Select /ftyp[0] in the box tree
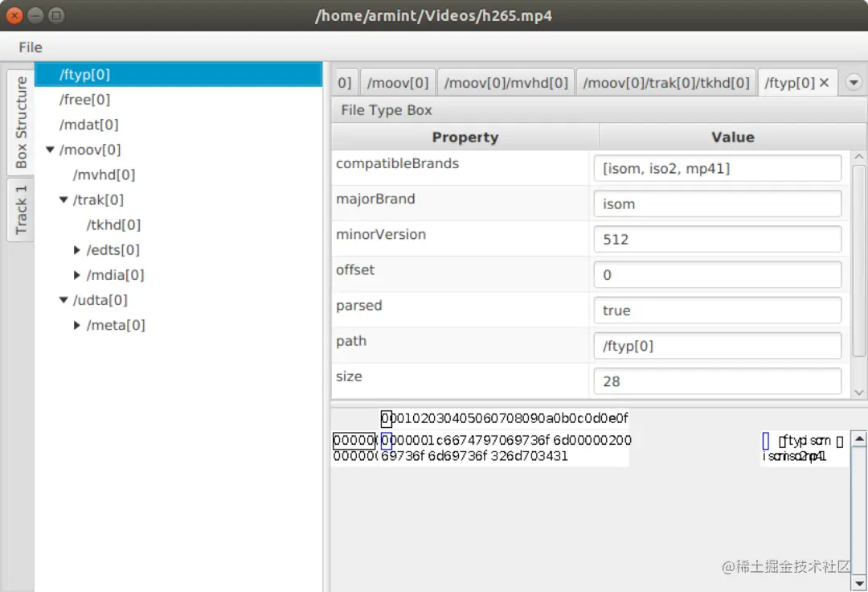Image resolution: width=868 pixels, height=592 pixels. click(178, 74)
